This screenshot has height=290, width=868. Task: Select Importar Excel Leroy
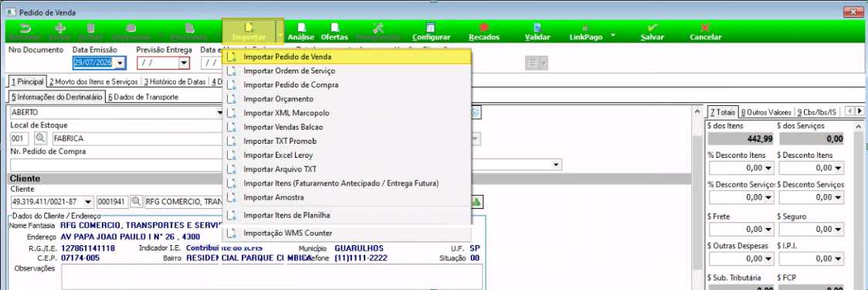coord(347,155)
